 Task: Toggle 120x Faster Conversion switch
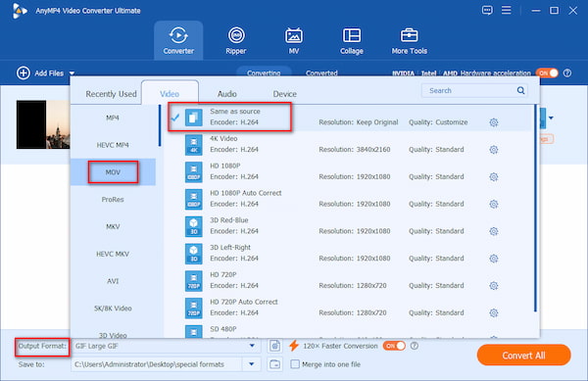(x=394, y=346)
